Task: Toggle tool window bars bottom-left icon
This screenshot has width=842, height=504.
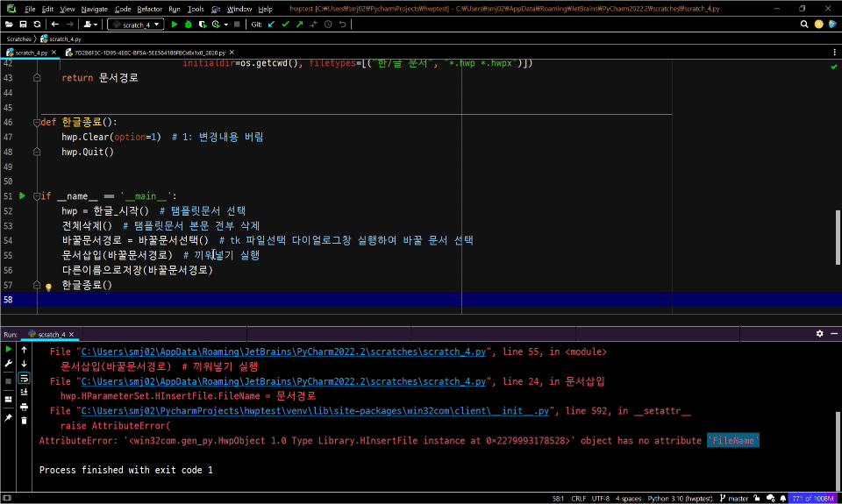Action: pyautogui.click(x=7, y=498)
